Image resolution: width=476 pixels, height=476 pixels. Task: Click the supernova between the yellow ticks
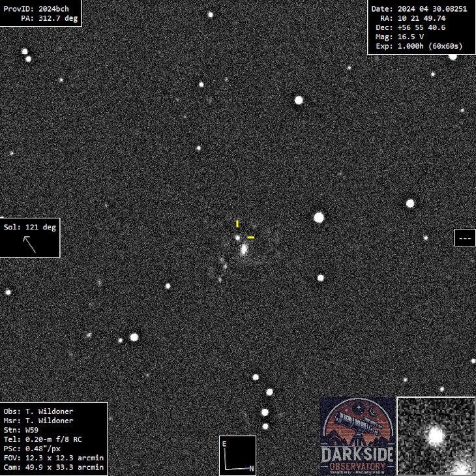pos(238,238)
